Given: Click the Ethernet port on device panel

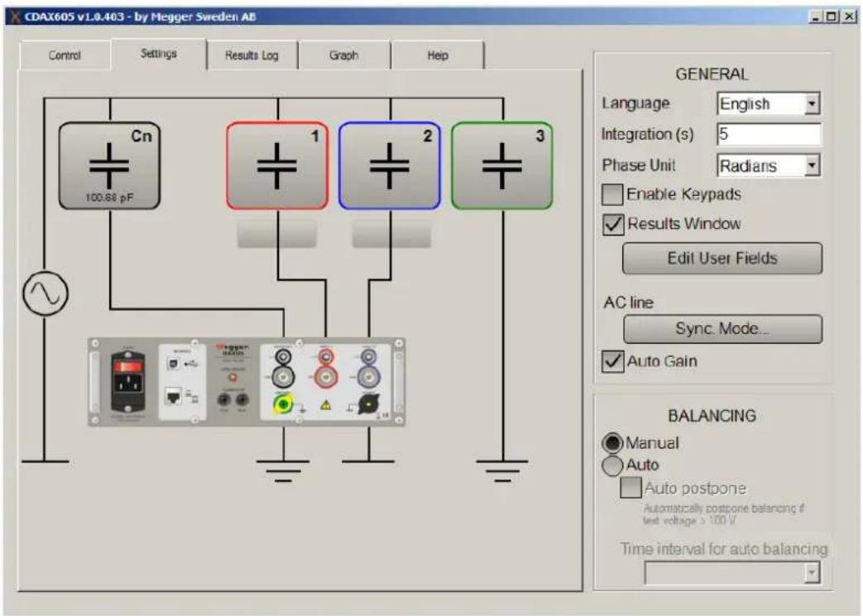Looking at the screenshot, I should 174,396.
